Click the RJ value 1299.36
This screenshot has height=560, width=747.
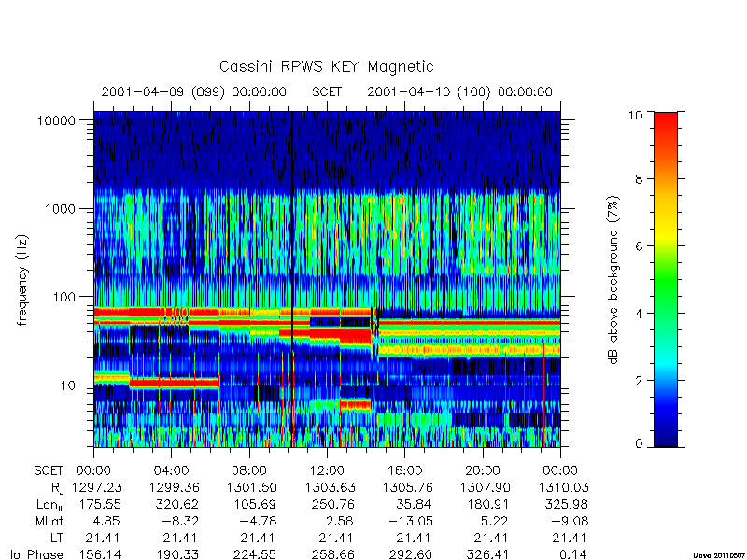175,487
